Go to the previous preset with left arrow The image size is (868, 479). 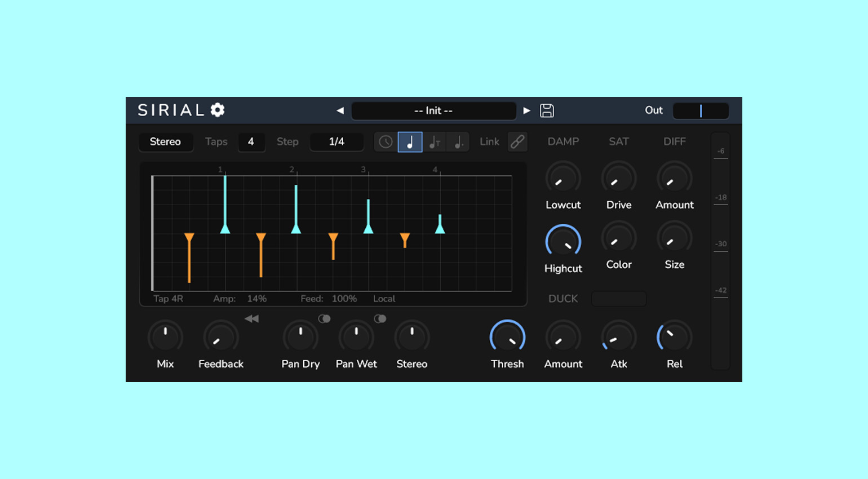[x=340, y=111]
